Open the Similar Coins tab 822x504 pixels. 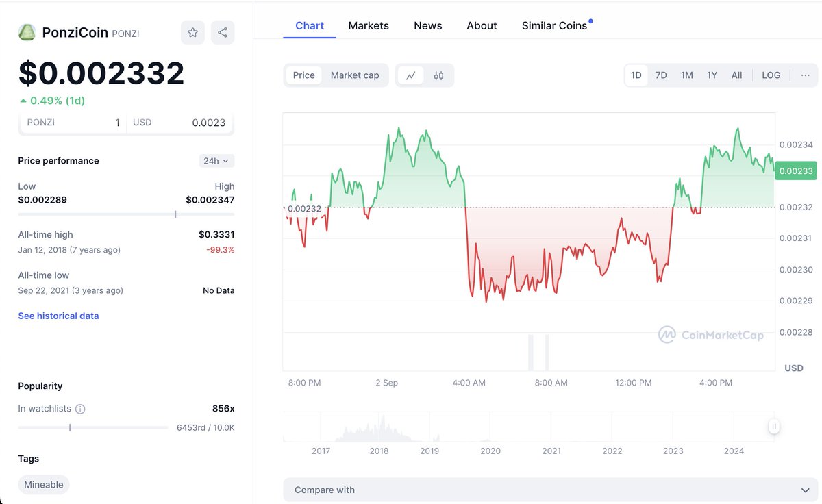pos(555,25)
